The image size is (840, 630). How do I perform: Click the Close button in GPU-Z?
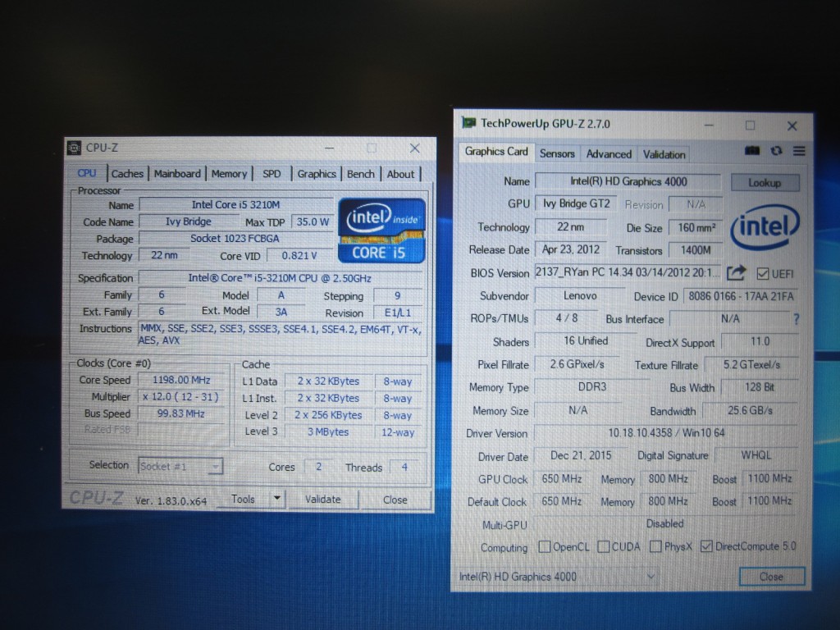click(771, 577)
